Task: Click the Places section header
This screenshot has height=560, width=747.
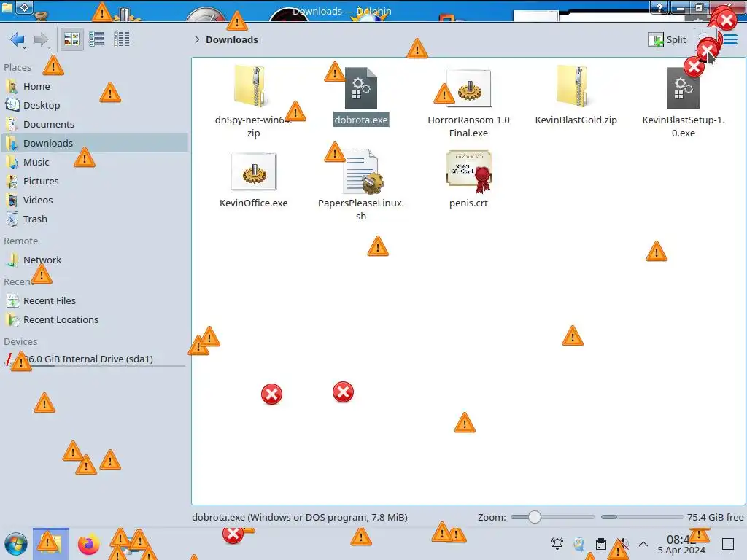Action: coord(18,68)
